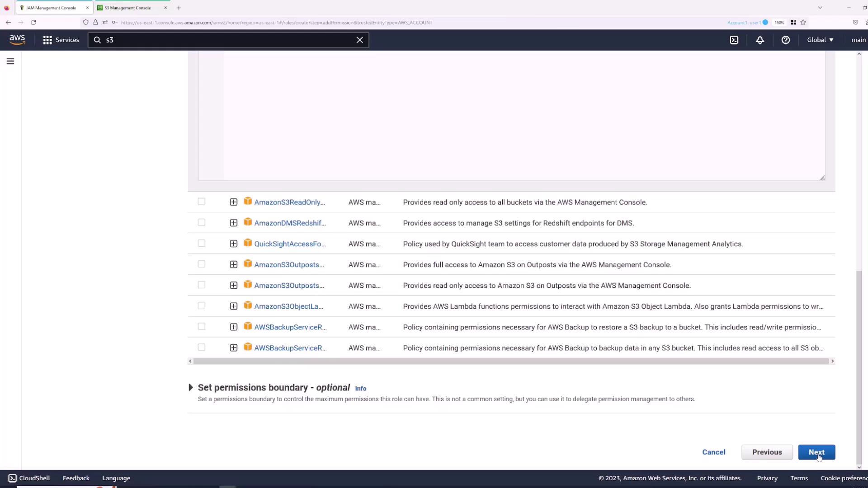
Task: Bookmark this page with the star icon
Action: 803,22
